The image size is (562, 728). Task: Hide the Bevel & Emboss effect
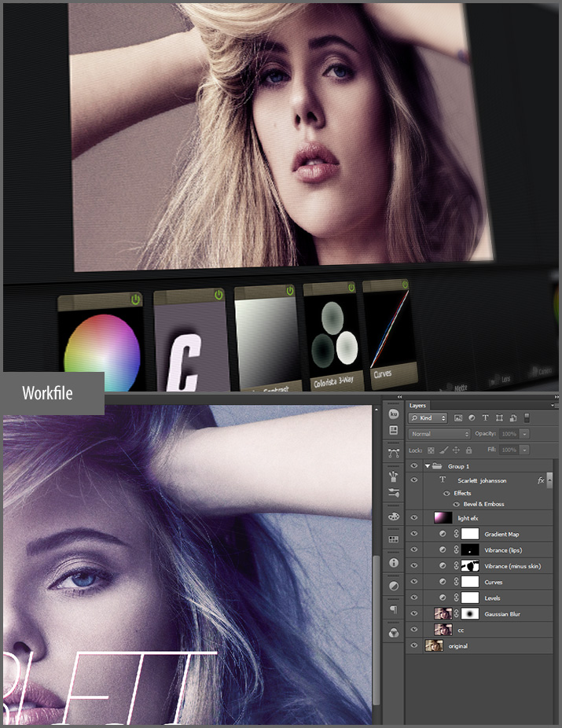pos(456,504)
